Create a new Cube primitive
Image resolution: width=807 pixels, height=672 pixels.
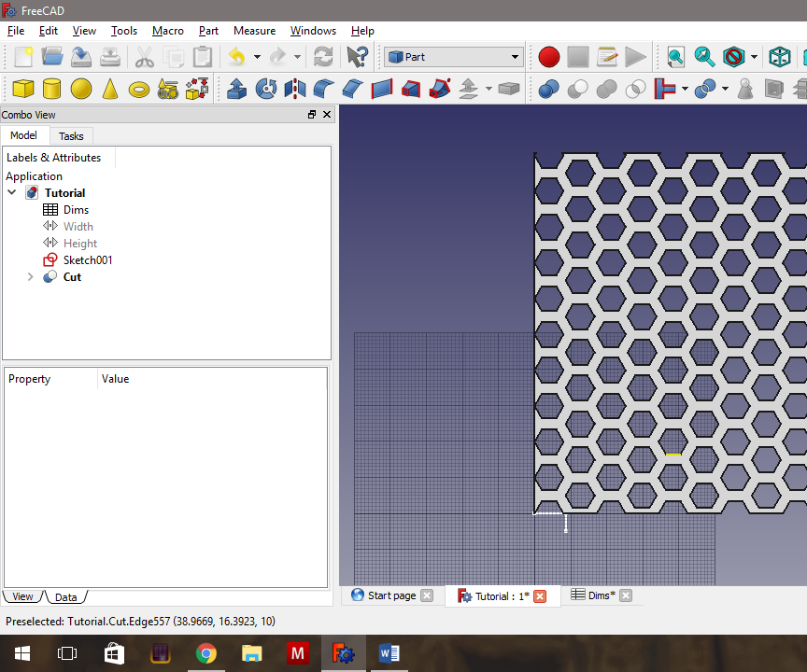tap(21, 89)
